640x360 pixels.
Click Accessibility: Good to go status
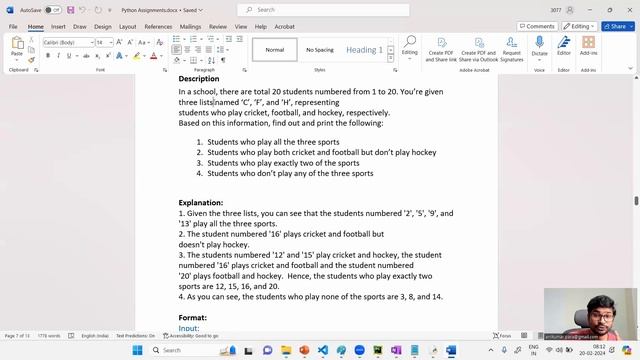pos(190,336)
